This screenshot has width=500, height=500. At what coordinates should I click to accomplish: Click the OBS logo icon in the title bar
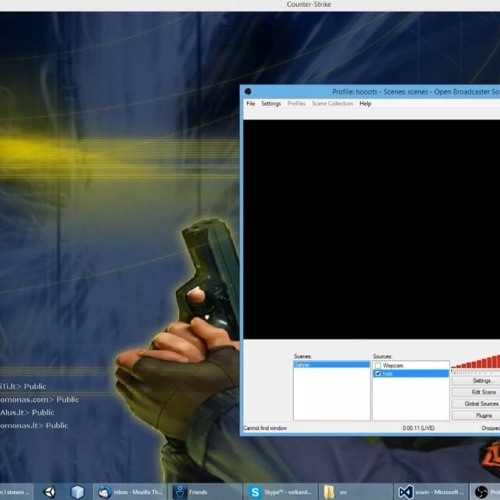[248, 91]
